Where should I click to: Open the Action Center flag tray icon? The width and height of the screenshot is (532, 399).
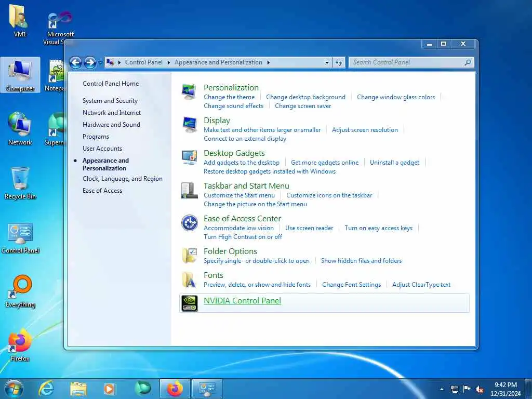pyautogui.click(x=467, y=389)
